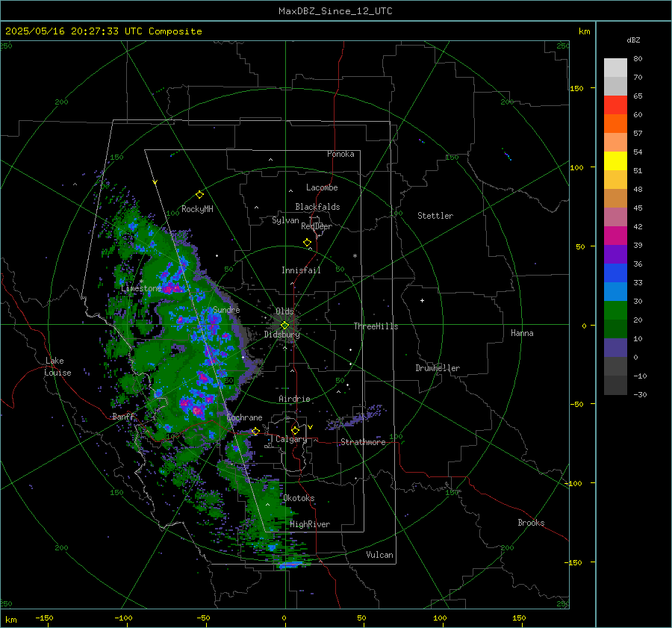The height and width of the screenshot is (628, 672).
Task: Click the MaxDBZ_Since_12_UTC title
Action: click(x=335, y=11)
